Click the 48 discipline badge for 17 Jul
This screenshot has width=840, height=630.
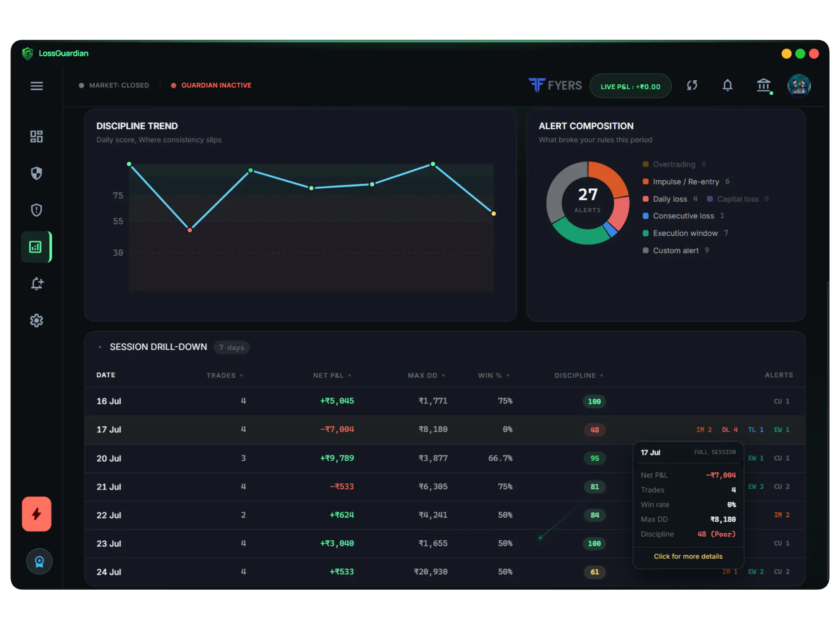point(595,430)
